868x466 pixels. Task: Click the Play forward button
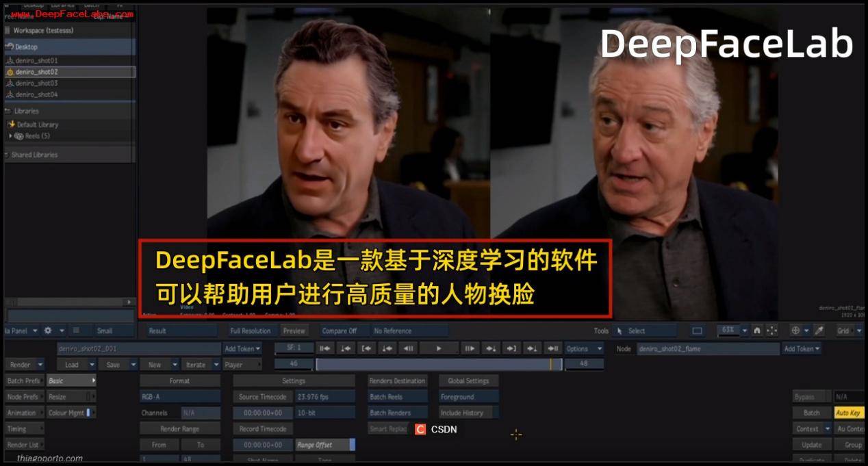click(439, 348)
